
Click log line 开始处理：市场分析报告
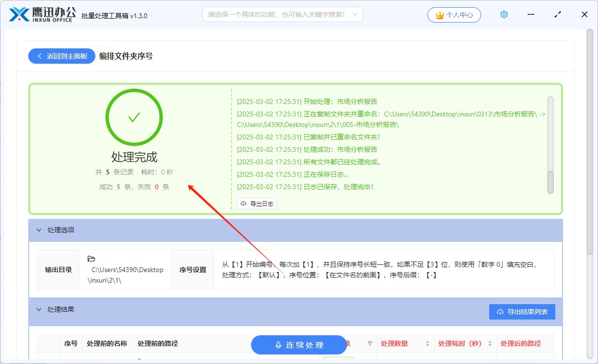pos(307,102)
